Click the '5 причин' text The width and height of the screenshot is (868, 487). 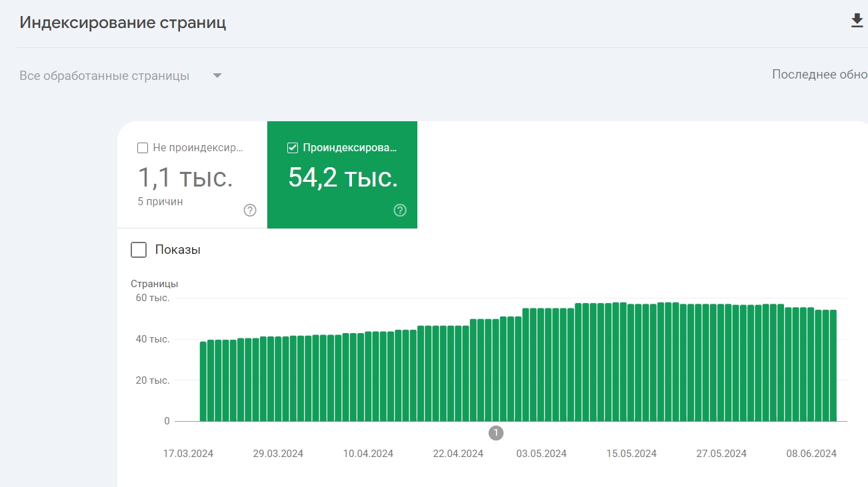tap(160, 201)
